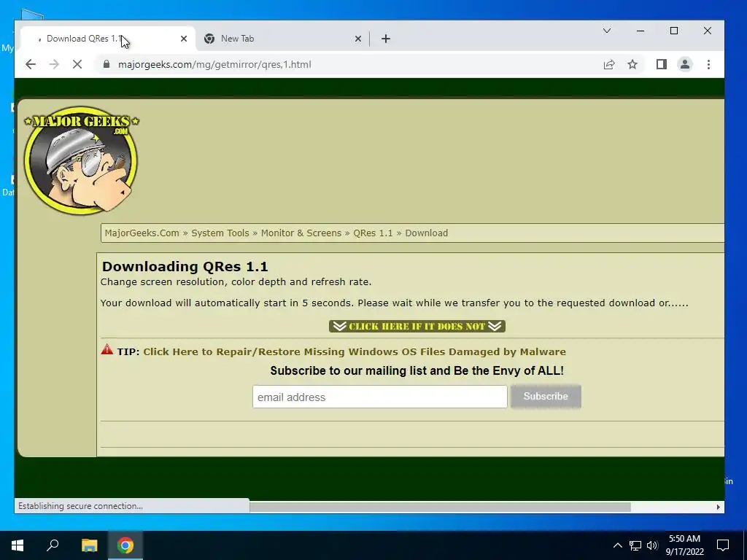Image resolution: width=747 pixels, height=560 pixels.
Task: Open Monitor & Screens breadcrumb link
Action: 301,233
